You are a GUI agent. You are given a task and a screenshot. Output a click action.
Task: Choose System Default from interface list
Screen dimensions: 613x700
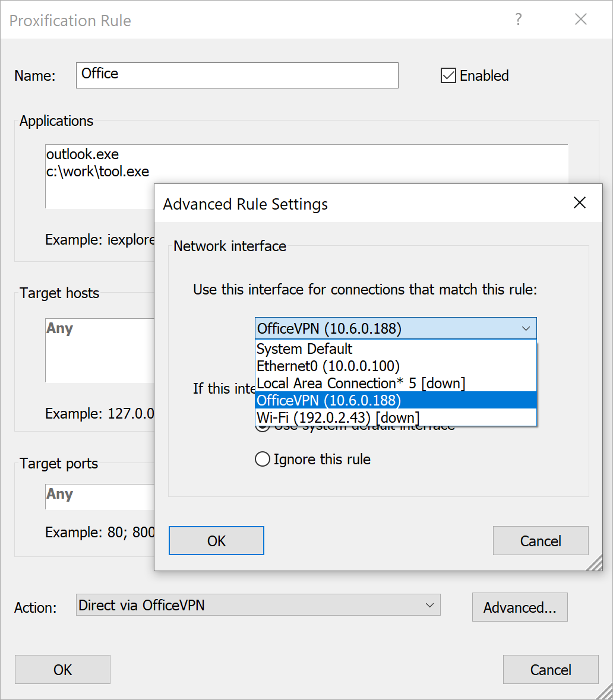(x=305, y=349)
